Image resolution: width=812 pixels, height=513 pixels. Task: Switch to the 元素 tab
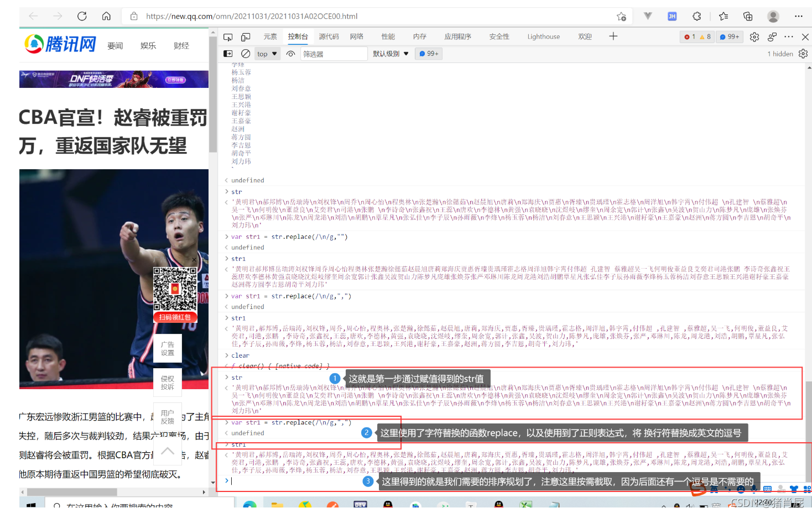pyautogui.click(x=270, y=36)
